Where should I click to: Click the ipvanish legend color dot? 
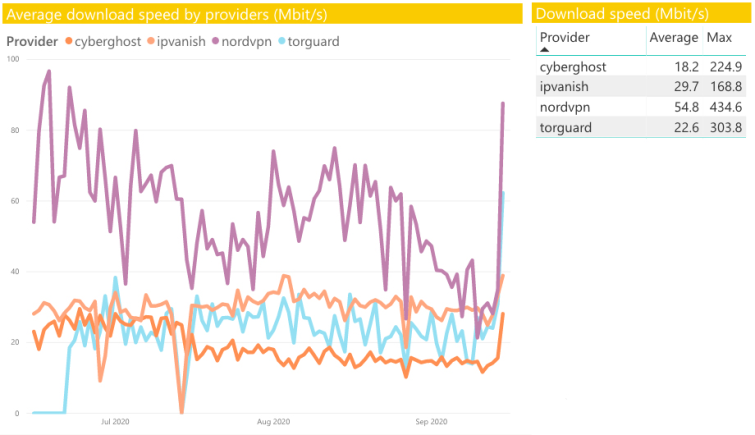coord(151,41)
